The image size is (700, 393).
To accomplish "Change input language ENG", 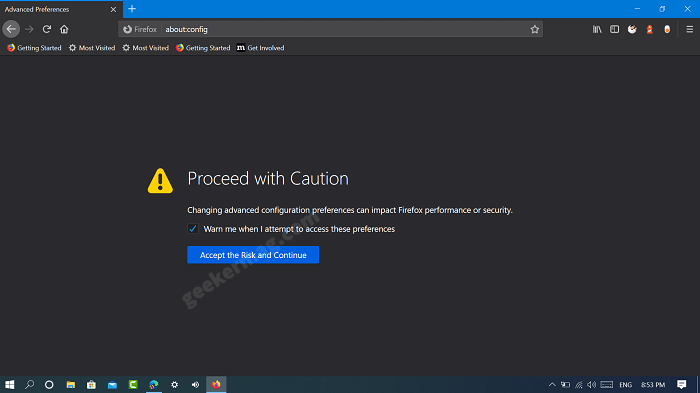I will click(x=625, y=385).
